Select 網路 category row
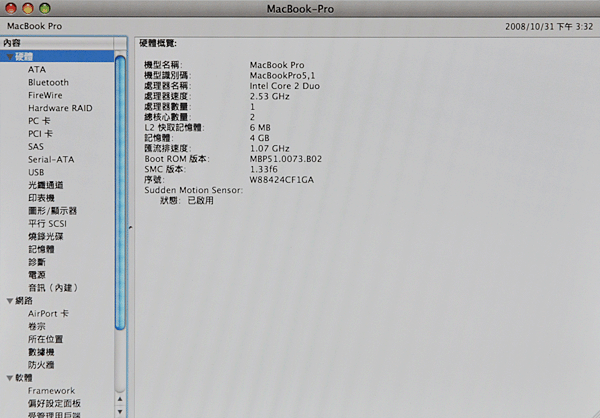 [57, 301]
